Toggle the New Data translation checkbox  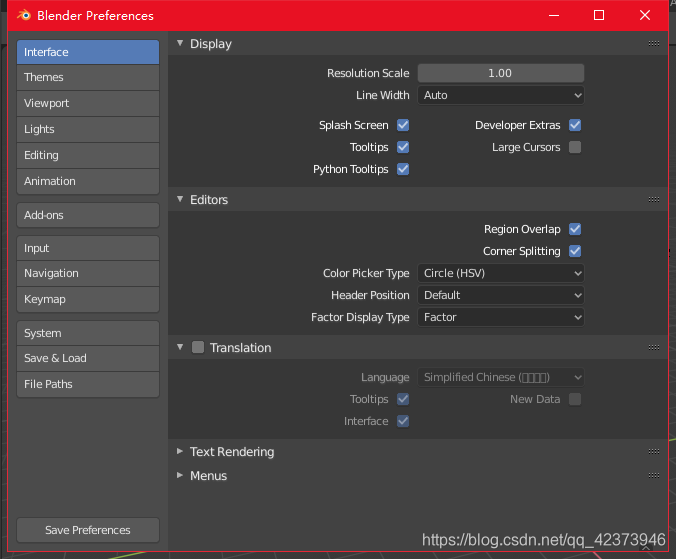(x=575, y=400)
